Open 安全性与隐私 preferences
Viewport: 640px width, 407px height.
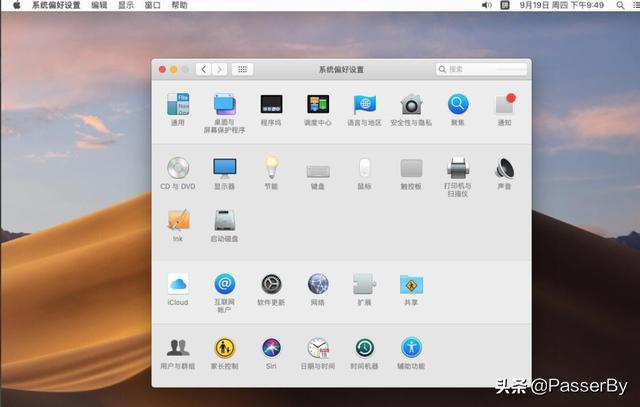tap(411, 109)
